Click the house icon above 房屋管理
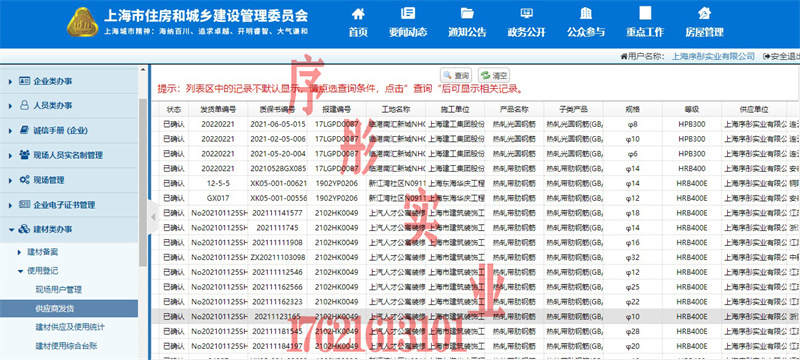The image size is (800, 360). [x=704, y=13]
